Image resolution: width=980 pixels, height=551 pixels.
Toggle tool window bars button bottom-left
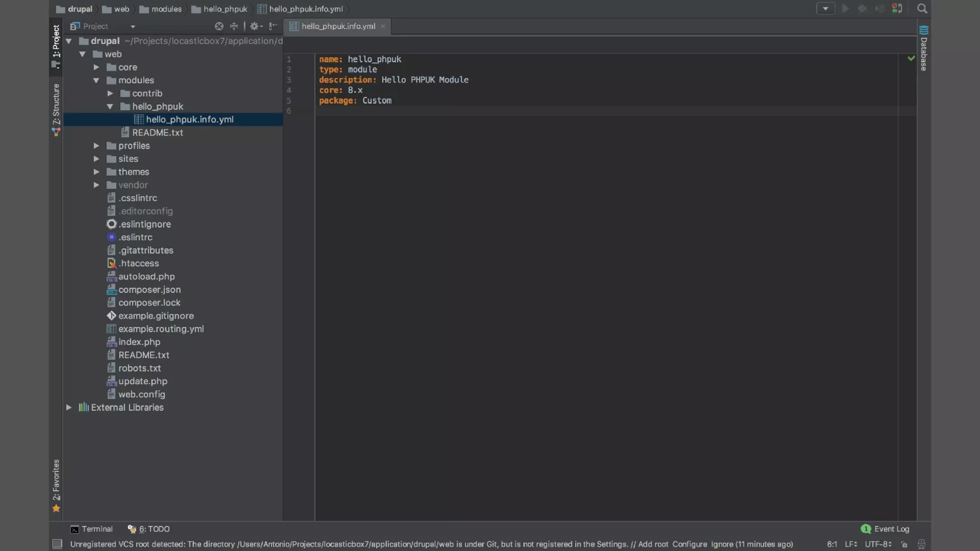coord(57,544)
